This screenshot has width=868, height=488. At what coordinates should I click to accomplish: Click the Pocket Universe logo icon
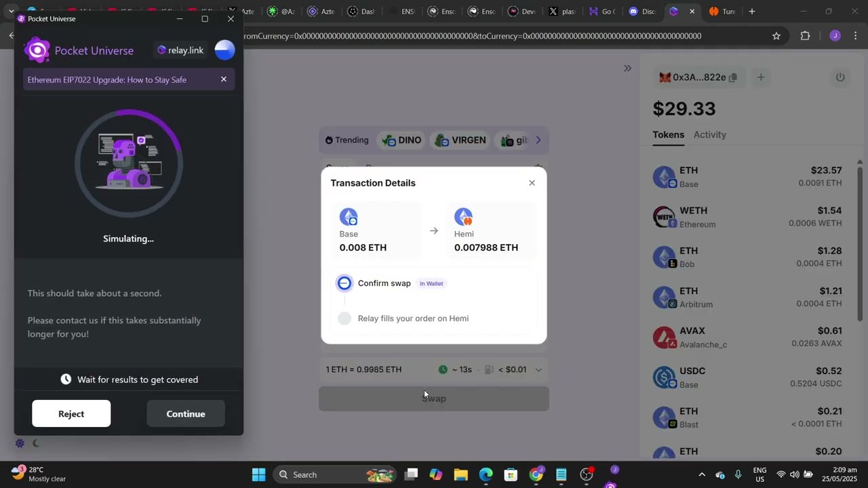coord(37,50)
